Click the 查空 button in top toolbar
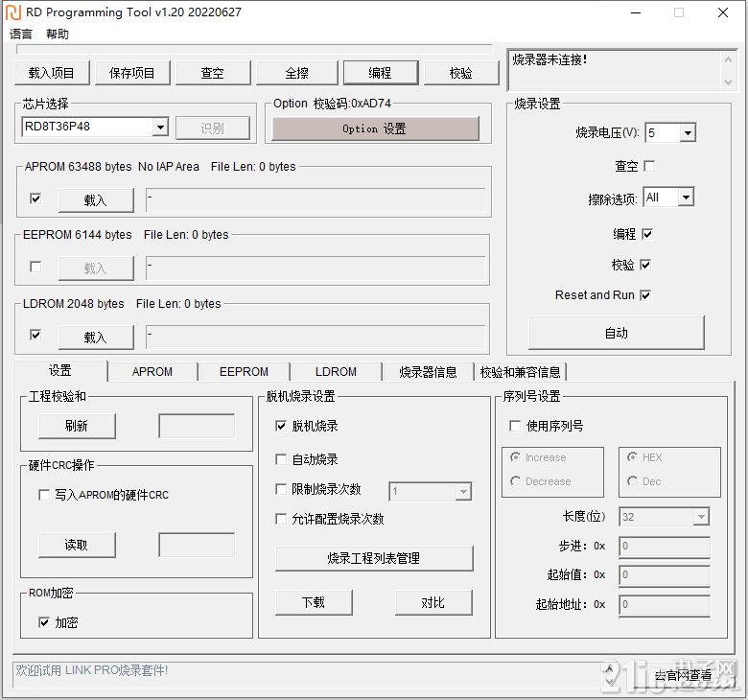 [213, 73]
